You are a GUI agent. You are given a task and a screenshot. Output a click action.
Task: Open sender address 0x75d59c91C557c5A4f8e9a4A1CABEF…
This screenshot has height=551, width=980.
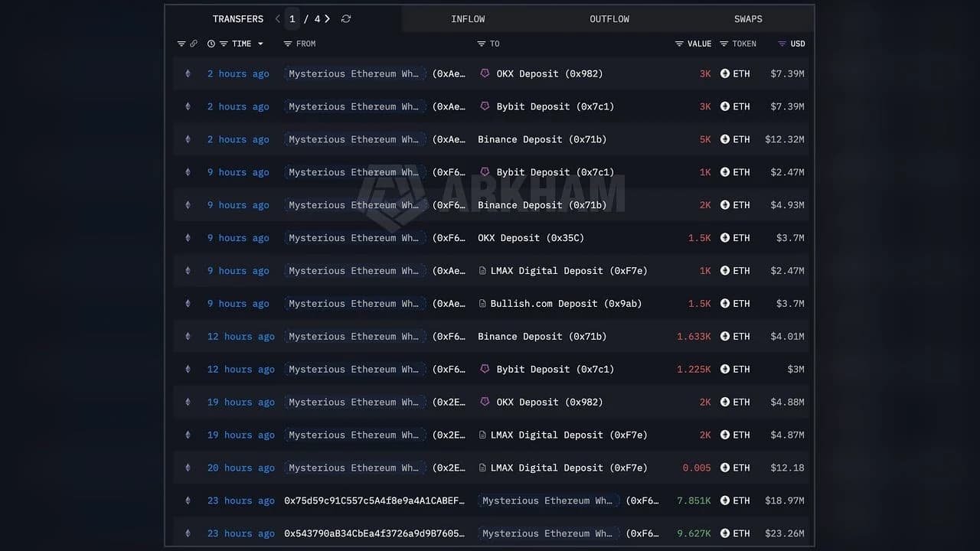click(x=374, y=500)
